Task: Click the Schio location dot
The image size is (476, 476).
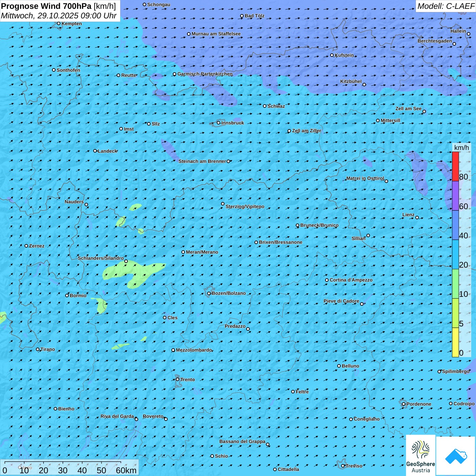Action: [212, 456]
